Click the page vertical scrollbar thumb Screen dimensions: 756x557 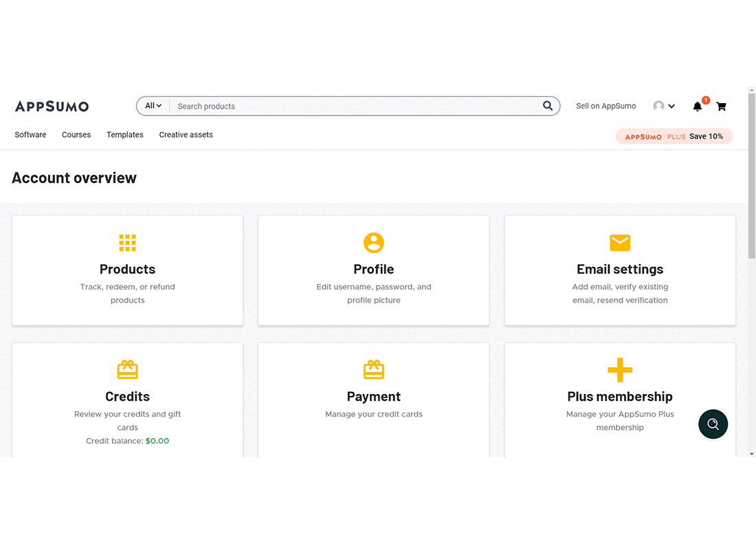pyautogui.click(x=752, y=176)
